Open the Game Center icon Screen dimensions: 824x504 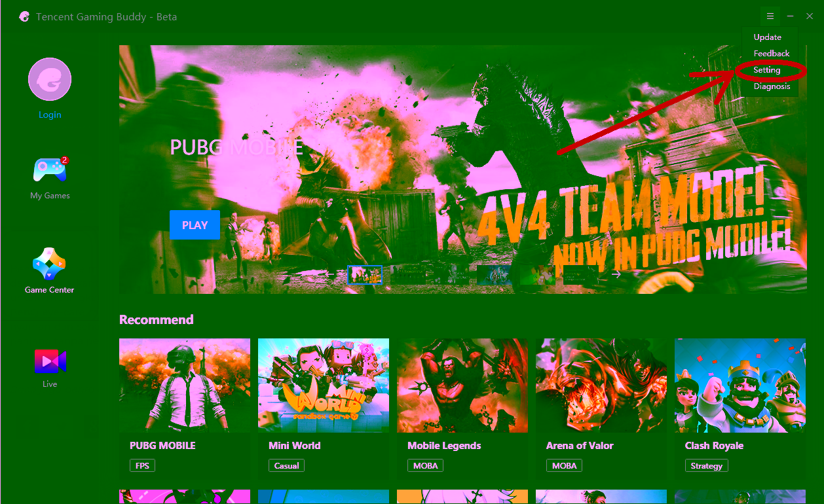pyautogui.click(x=50, y=264)
